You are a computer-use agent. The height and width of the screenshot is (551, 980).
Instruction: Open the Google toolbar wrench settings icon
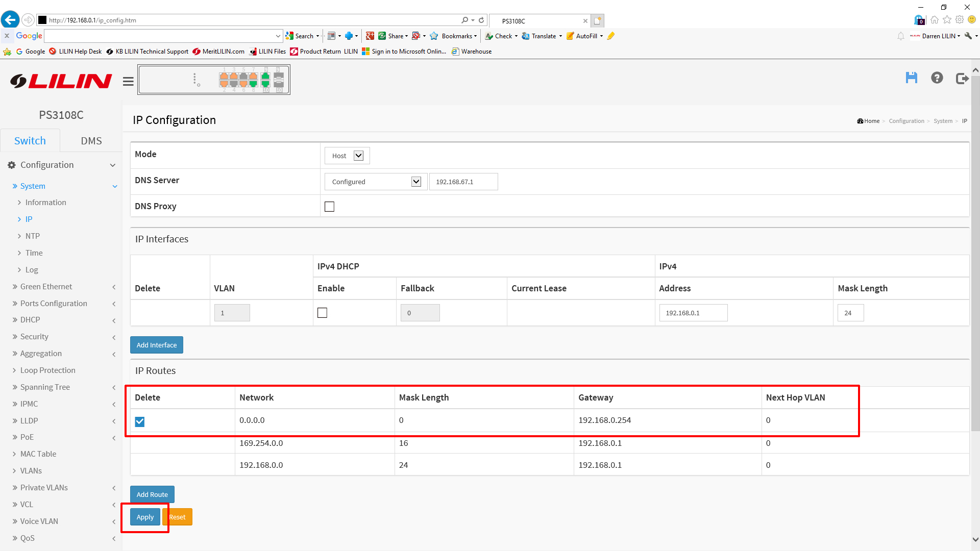[x=968, y=36]
